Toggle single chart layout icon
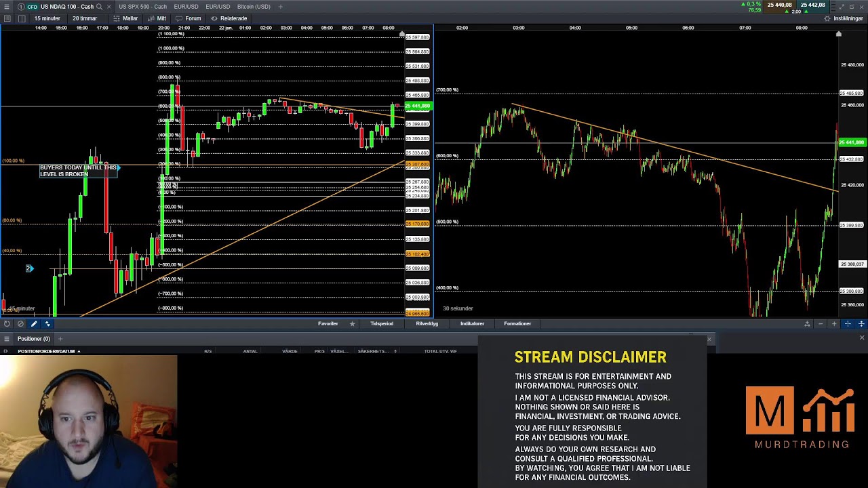 (7, 18)
